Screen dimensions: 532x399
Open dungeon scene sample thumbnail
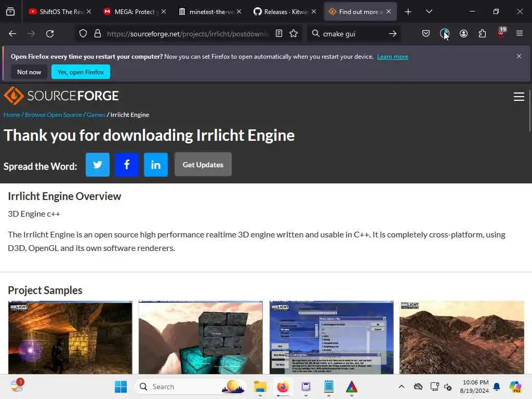pos(70,337)
